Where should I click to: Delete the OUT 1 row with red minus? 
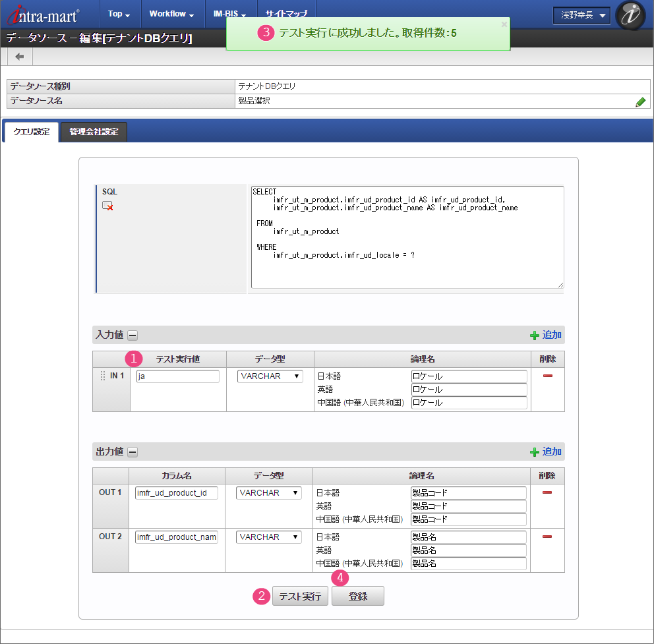[x=547, y=492]
